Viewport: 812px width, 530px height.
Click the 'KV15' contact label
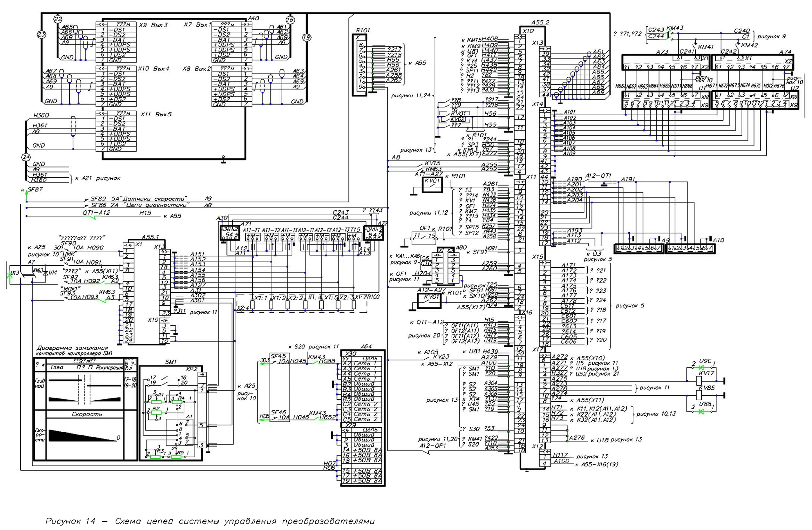(x=433, y=163)
